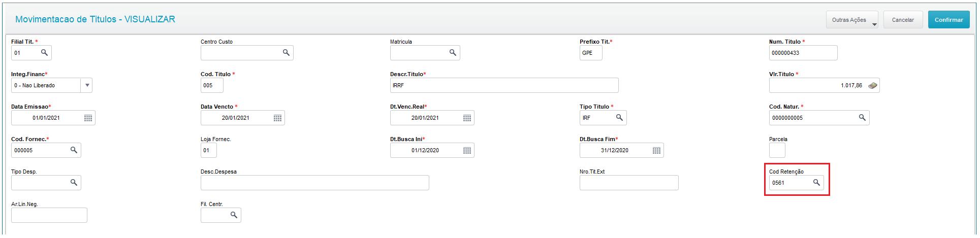Focus the Cod. Titulo field showing 005
This screenshot has height=238, width=980.
point(212,85)
